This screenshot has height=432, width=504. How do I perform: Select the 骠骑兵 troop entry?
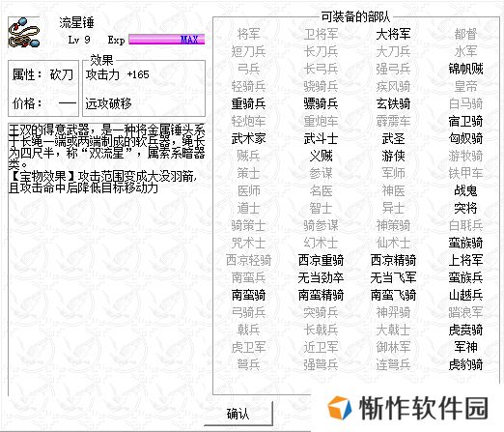coord(321,103)
